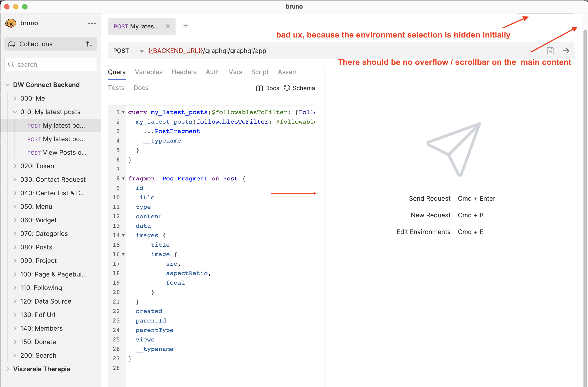Screen dimensions: 588x387
Task: Click the search magnifier icon
Action: (11, 64)
